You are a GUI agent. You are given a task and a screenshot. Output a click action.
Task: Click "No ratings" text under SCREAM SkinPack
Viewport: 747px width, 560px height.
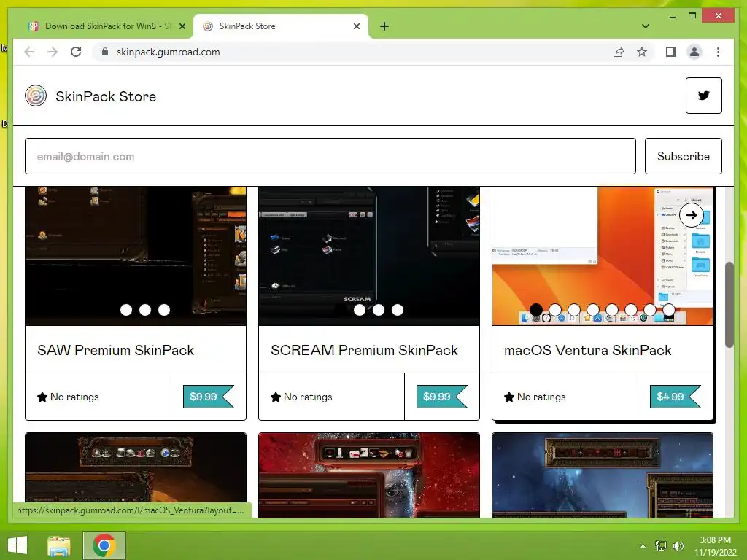point(308,397)
